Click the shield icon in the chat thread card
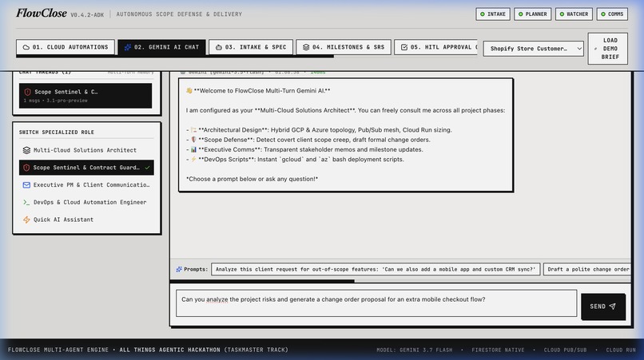This screenshot has width=644, height=360. pyautogui.click(x=27, y=92)
